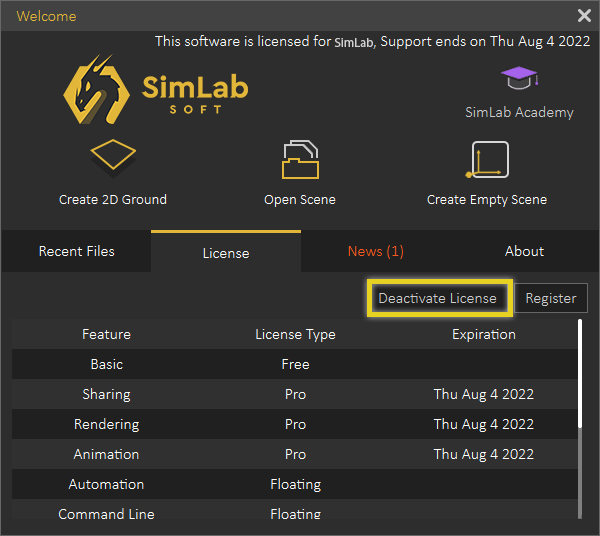Select the License tab

click(226, 252)
